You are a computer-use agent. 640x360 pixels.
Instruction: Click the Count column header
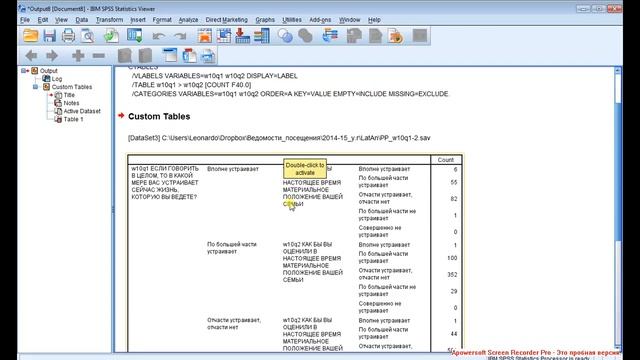pyautogui.click(x=446, y=160)
